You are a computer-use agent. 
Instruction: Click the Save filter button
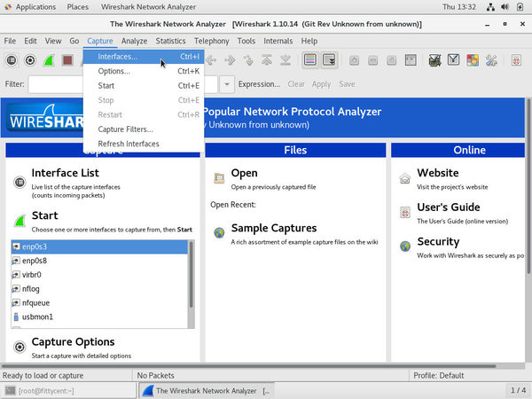pyautogui.click(x=347, y=84)
